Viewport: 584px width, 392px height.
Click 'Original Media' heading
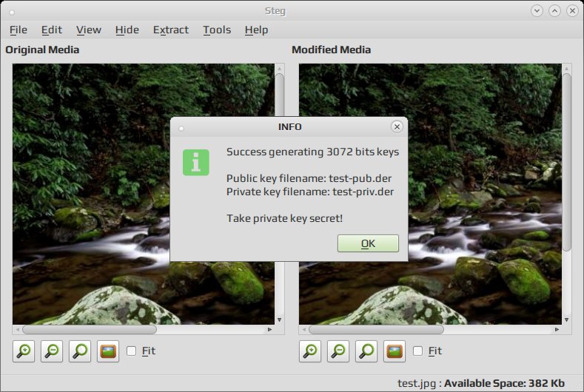pyautogui.click(x=42, y=50)
